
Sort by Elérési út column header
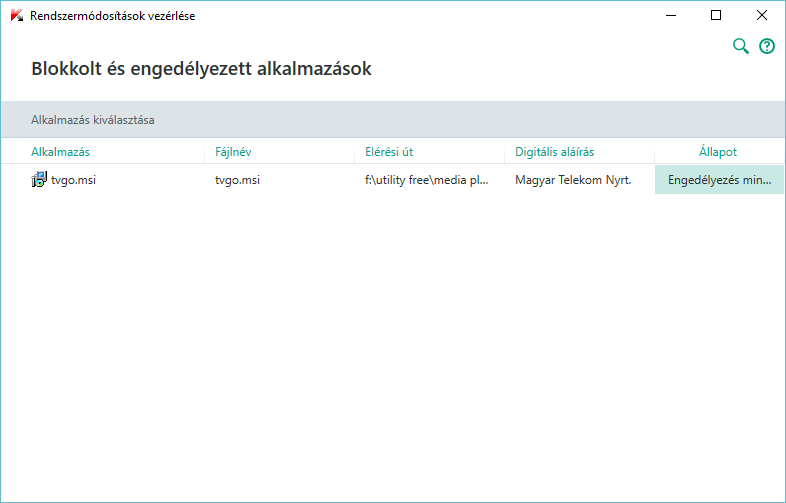(389, 152)
